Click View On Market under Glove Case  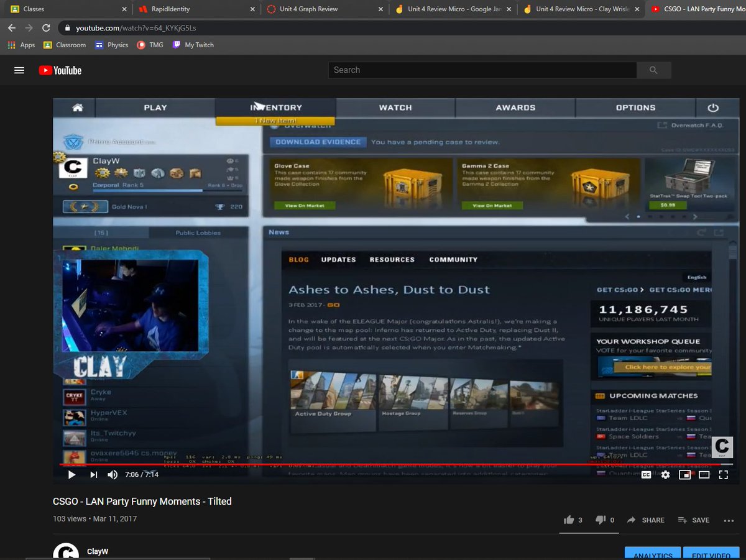(x=305, y=205)
